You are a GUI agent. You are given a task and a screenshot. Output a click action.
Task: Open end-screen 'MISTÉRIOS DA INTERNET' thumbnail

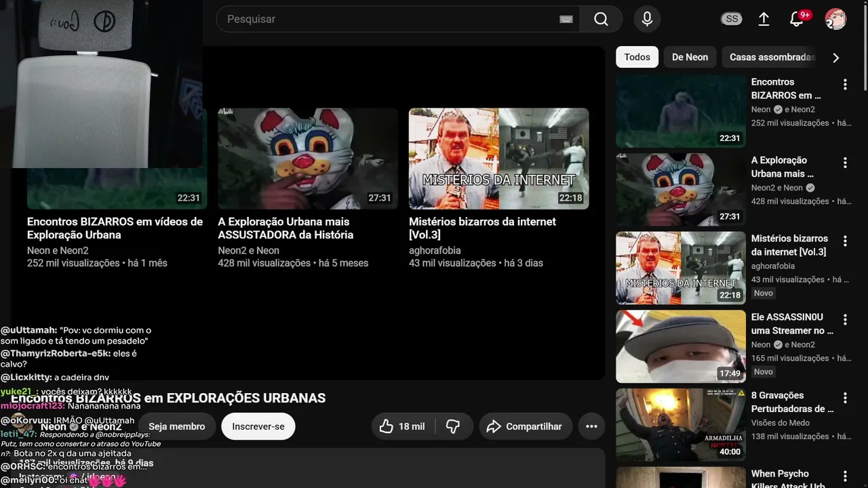pyautogui.click(x=498, y=159)
